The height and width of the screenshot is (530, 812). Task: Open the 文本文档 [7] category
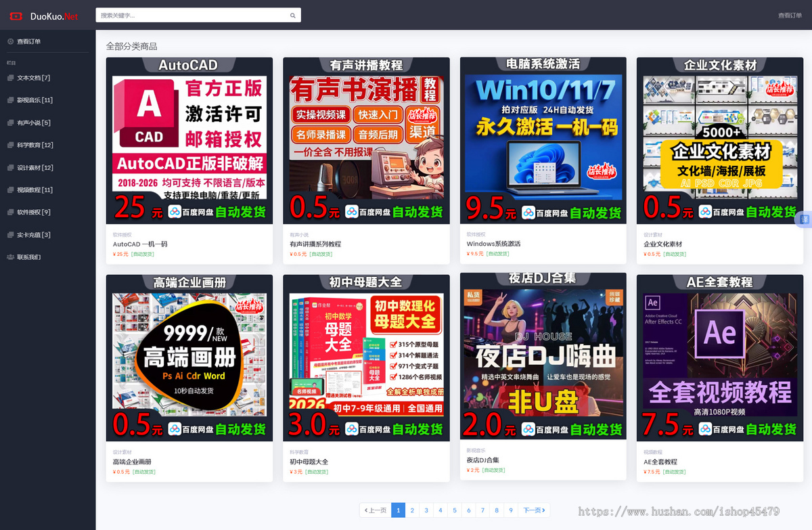(x=33, y=78)
